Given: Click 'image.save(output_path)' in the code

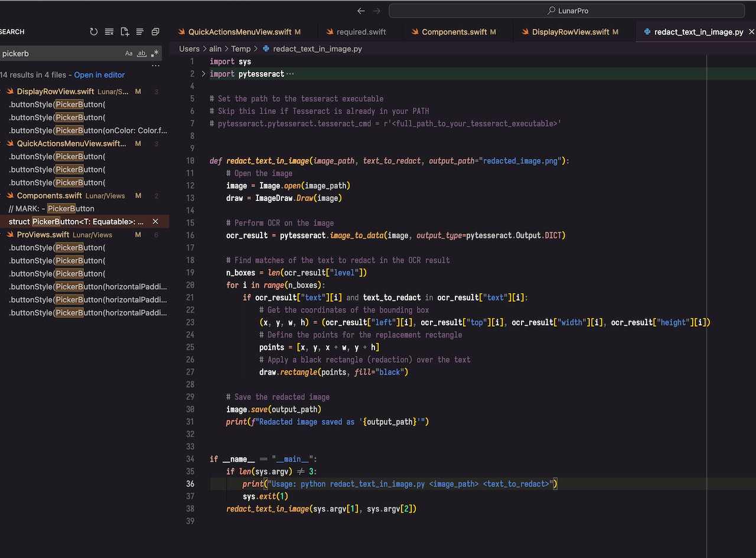Looking at the screenshot, I should [273, 409].
